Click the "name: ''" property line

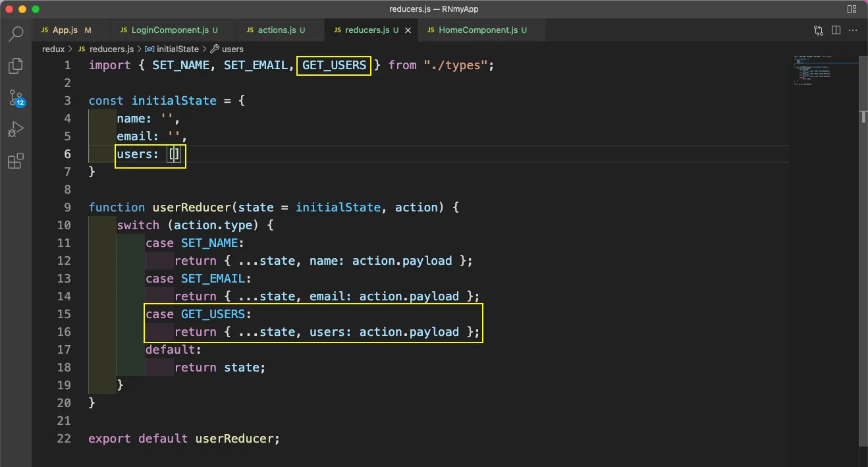(x=149, y=119)
